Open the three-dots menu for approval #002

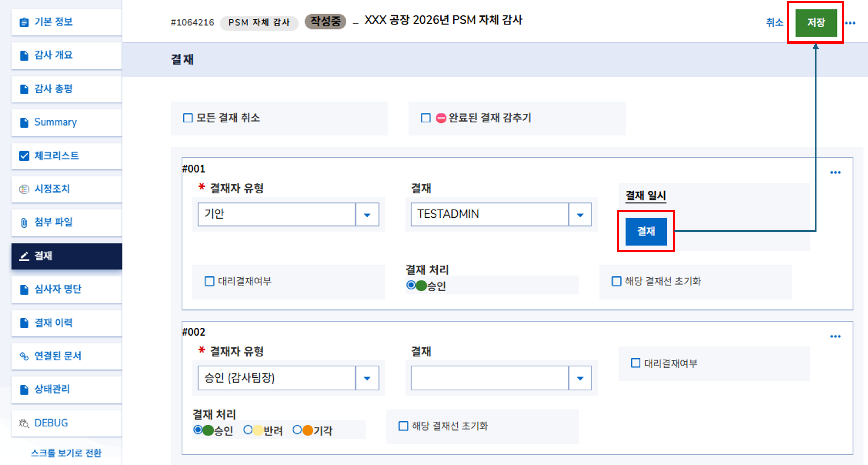click(835, 336)
